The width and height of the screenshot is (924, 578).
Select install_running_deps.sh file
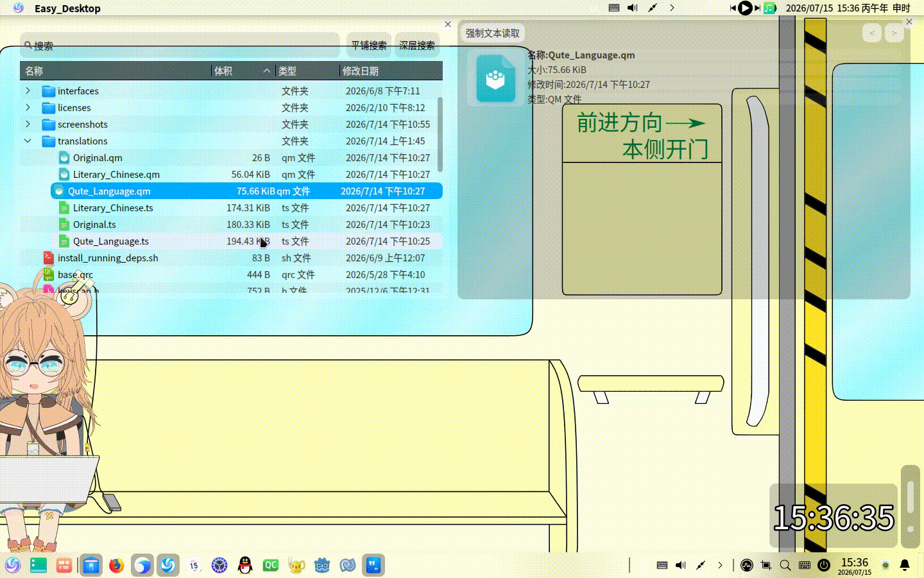[x=232, y=258]
